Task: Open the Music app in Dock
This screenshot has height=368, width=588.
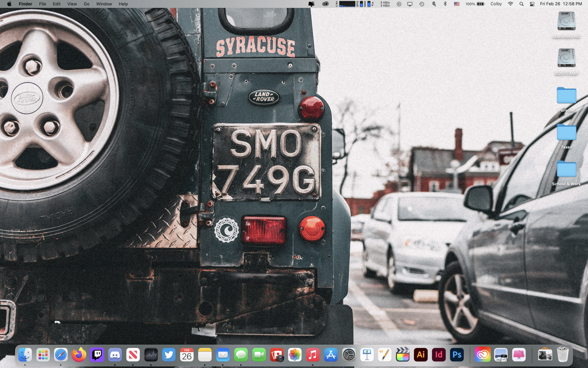Action: point(313,355)
